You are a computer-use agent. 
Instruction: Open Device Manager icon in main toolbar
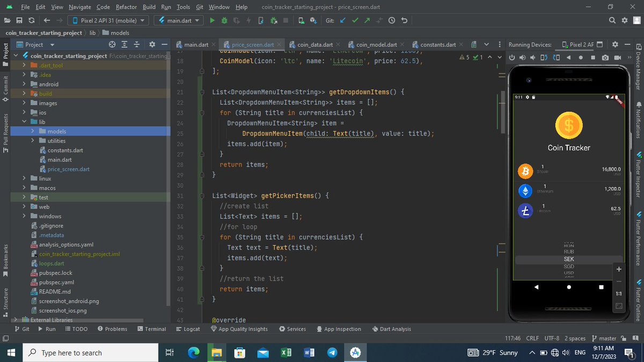[x=301, y=20]
